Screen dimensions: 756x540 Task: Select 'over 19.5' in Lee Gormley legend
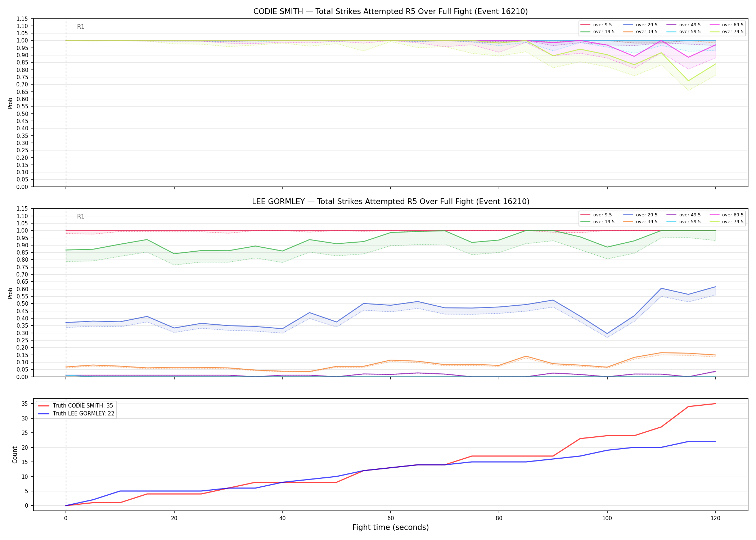[x=597, y=222]
